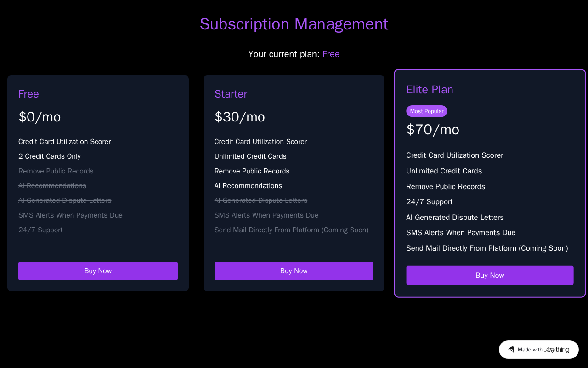The width and height of the screenshot is (588, 368).
Task: Click the Most Popular badge
Action: pos(427,111)
